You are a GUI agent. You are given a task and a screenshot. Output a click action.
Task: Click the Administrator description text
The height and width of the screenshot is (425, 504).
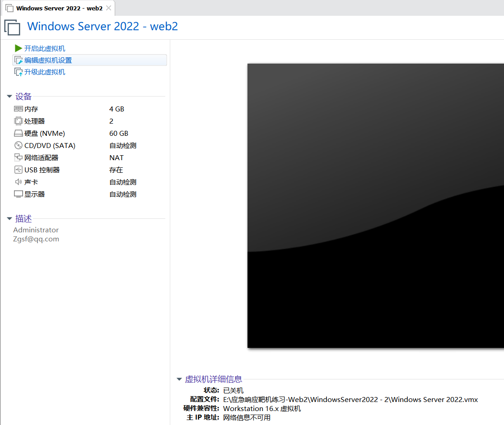[x=36, y=230]
